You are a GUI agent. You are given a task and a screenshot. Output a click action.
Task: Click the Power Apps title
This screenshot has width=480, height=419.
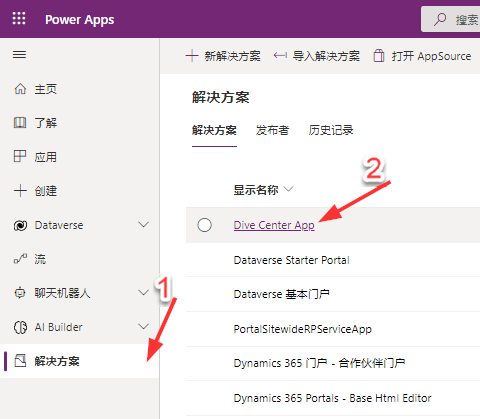pyautogui.click(x=80, y=20)
